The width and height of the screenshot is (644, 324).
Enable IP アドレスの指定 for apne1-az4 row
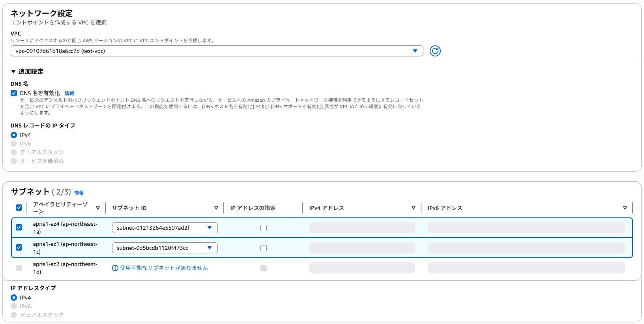[x=264, y=228]
